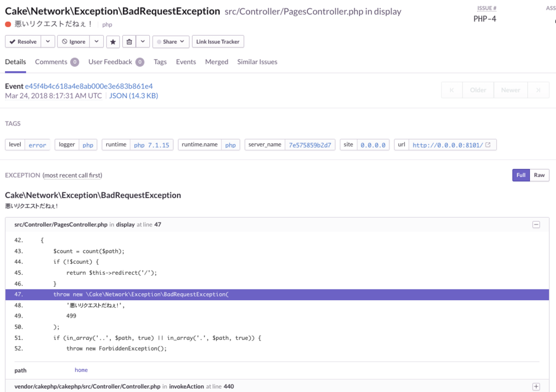Open the Resolve dropdown arrow
Screen dimensions: 556x392
click(x=48, y=41)
